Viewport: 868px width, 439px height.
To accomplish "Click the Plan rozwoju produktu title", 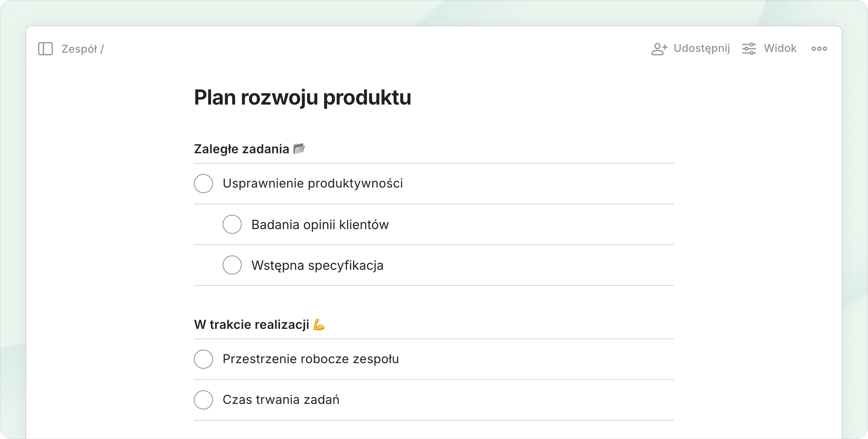I will (x=302, y=97).
